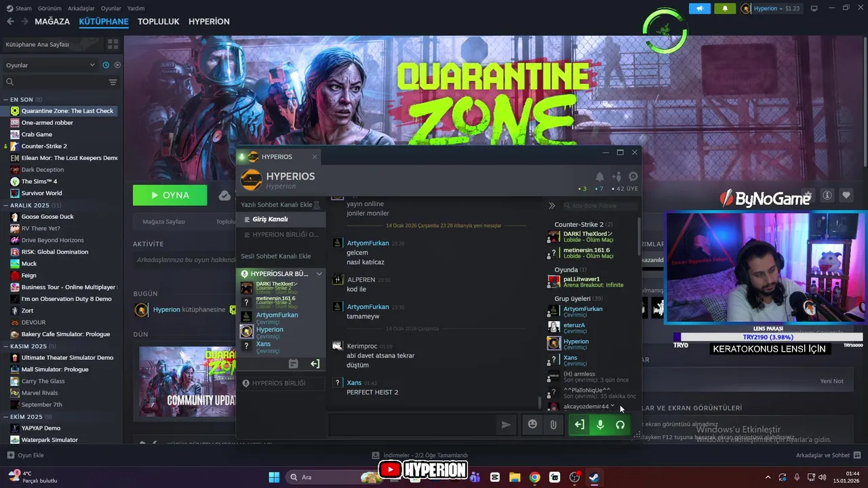The width and height of the screenshot is (868, 488).
Task: Close HYPERIOS chat tab
Action: click(x=314, y=157)
